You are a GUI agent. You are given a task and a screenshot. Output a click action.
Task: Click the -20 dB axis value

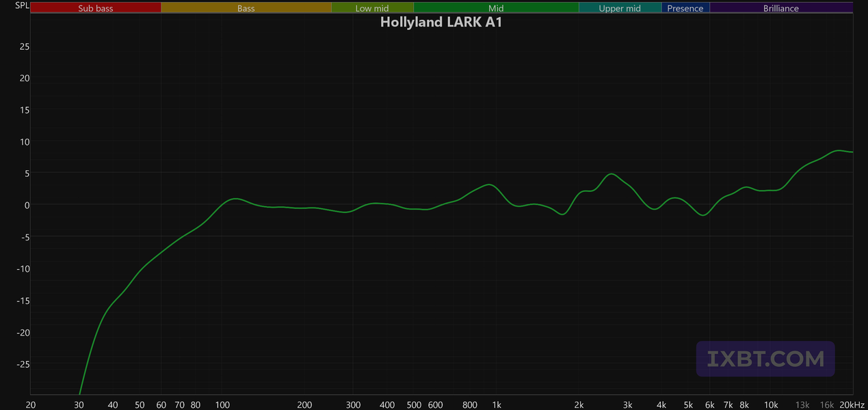pyautogui.click(x=22, y=332)
